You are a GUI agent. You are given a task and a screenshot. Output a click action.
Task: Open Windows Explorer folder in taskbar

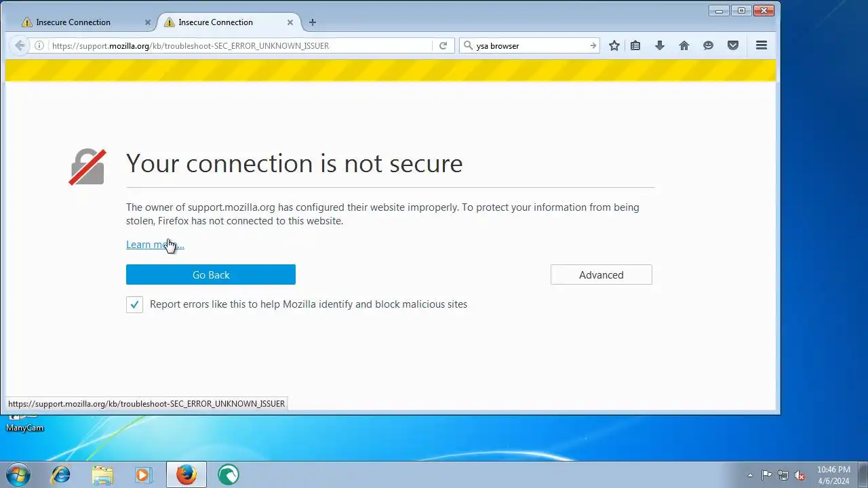(102, 474)
